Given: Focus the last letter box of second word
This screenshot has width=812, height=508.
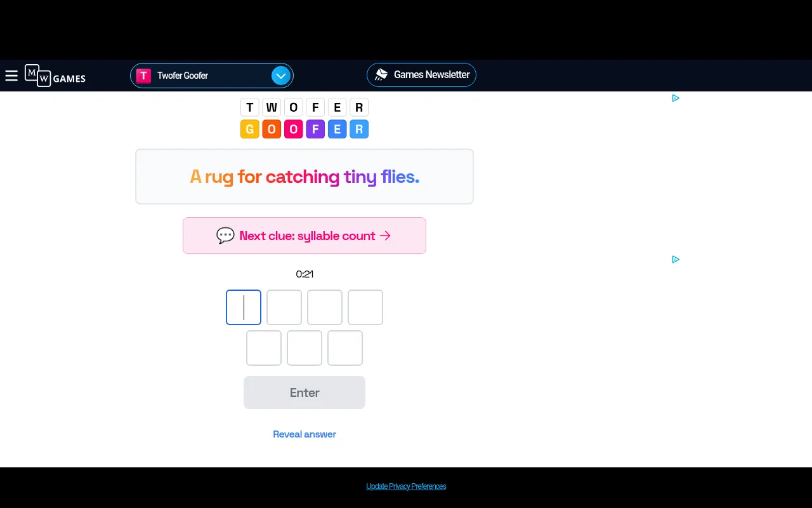Looking at the screenshot, I should coord(345,348).
